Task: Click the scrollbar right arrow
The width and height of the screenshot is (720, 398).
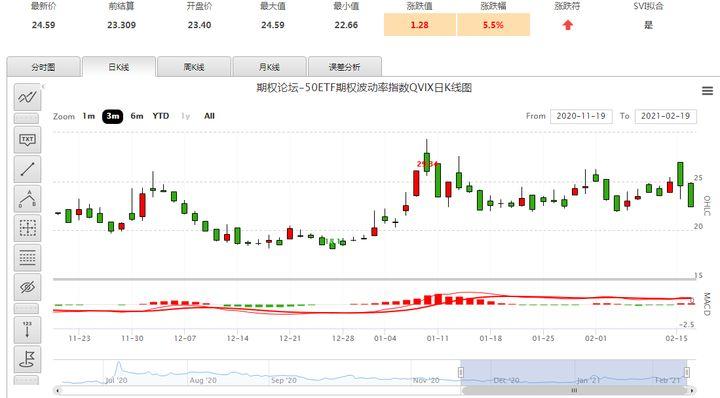Action: tap(692, 391)
